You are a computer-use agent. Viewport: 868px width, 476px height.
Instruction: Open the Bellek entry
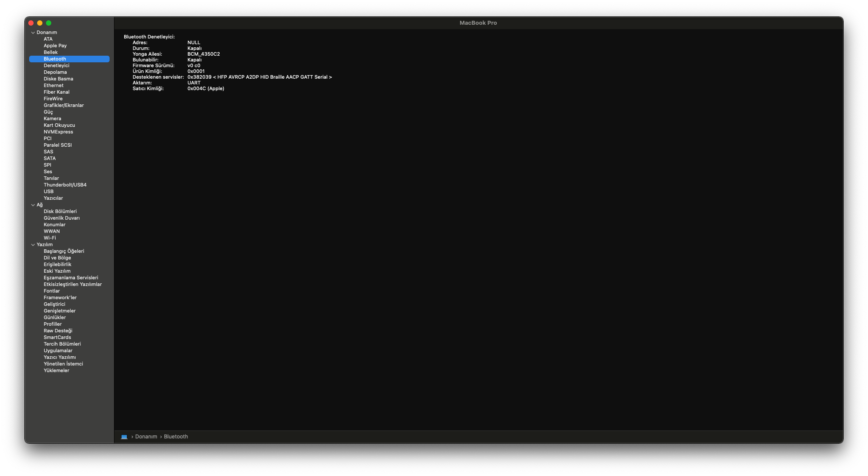[50, 52]
